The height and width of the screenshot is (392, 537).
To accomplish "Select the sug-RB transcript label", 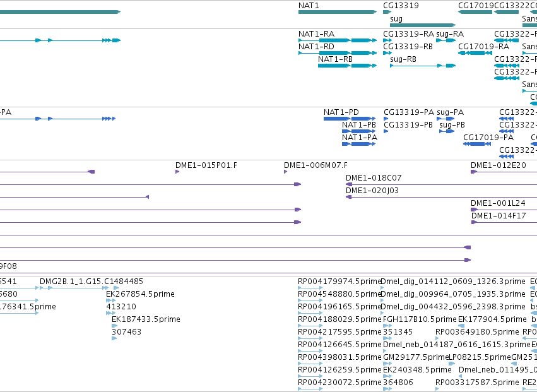I will click(403, 59).
